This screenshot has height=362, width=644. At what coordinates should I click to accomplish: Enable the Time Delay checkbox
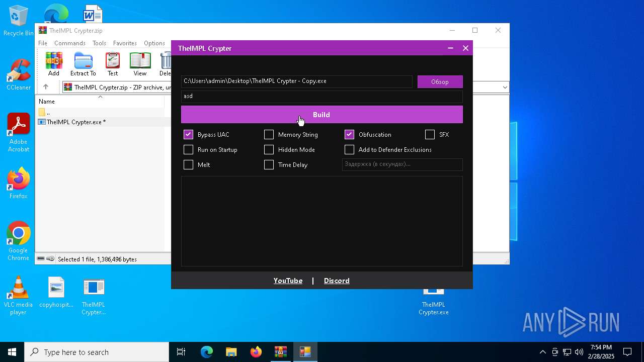coord(269,165)
